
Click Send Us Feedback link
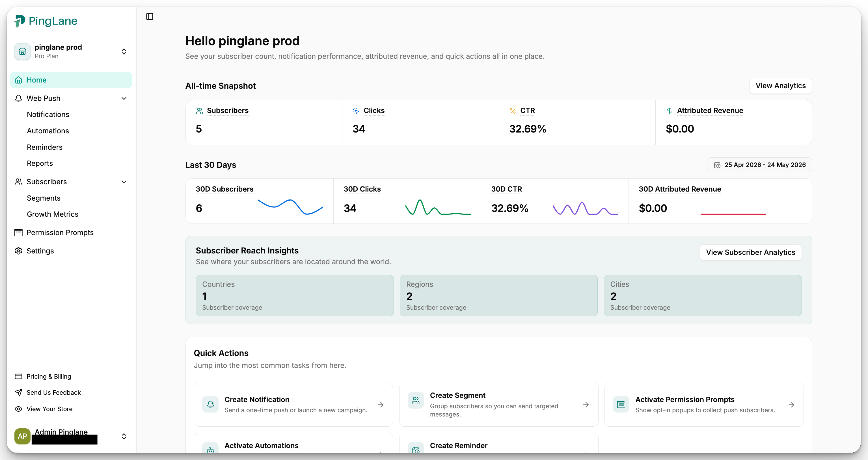click(x=53, y=393)
